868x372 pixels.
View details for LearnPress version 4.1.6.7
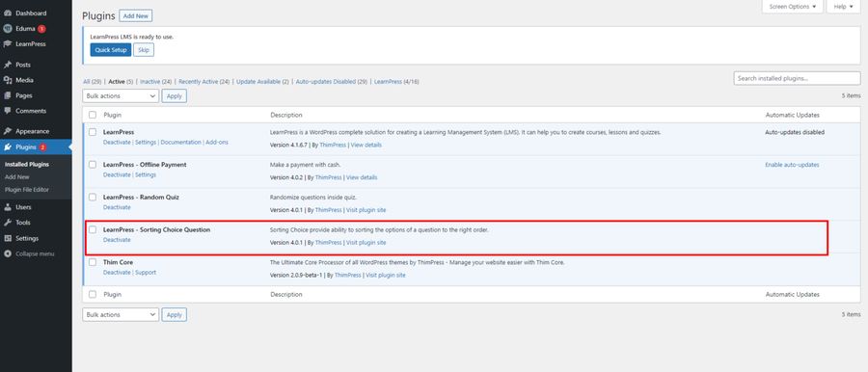[x=366, y=145]
